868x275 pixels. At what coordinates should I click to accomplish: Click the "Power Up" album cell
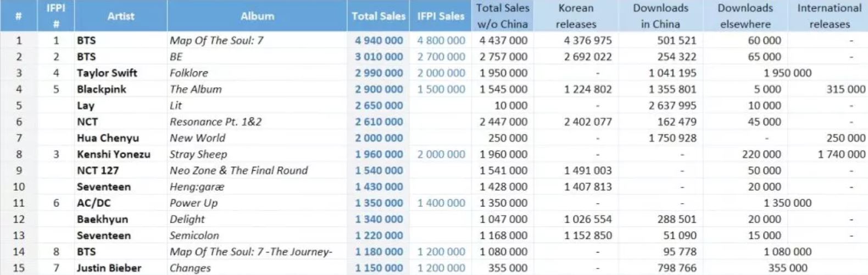[193, 203]
